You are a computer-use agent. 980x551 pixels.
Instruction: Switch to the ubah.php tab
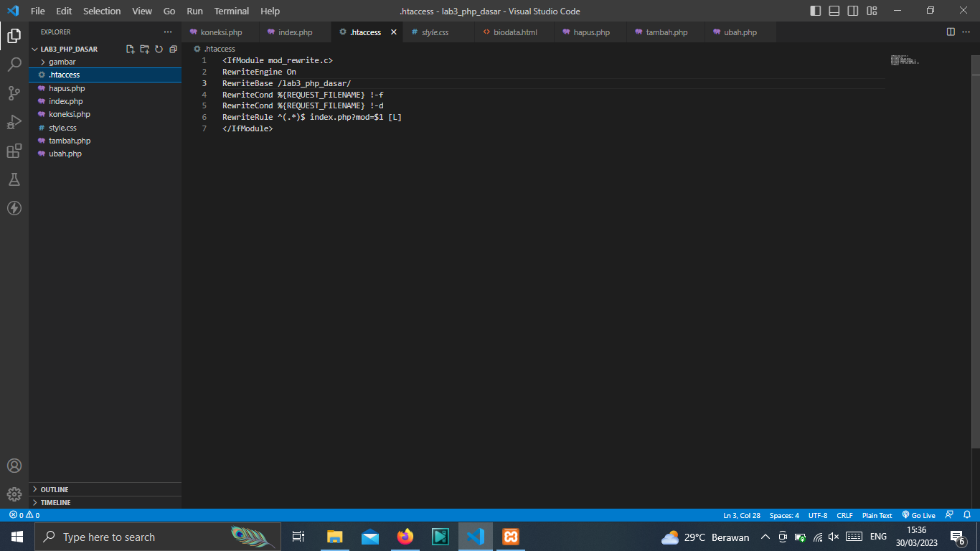point(740,32)
